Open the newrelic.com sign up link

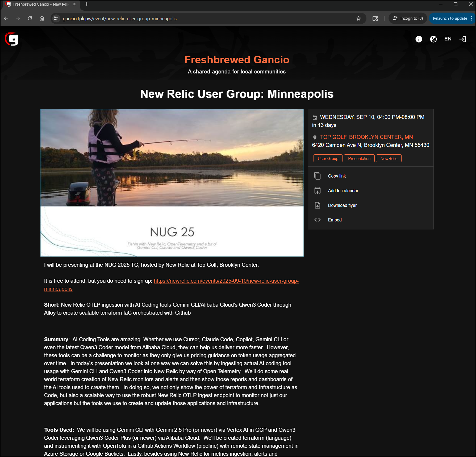click(171, 285)
